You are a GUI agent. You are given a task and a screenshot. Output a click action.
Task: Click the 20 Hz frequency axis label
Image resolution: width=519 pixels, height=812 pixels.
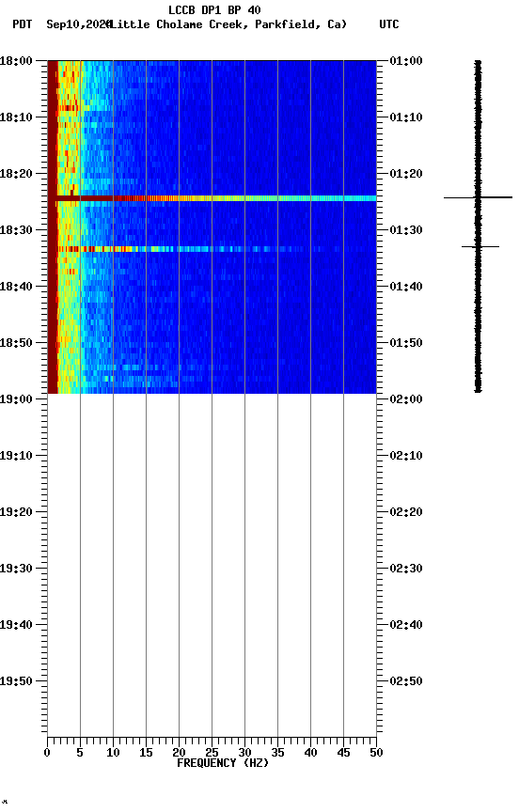[x=179, y=753]
